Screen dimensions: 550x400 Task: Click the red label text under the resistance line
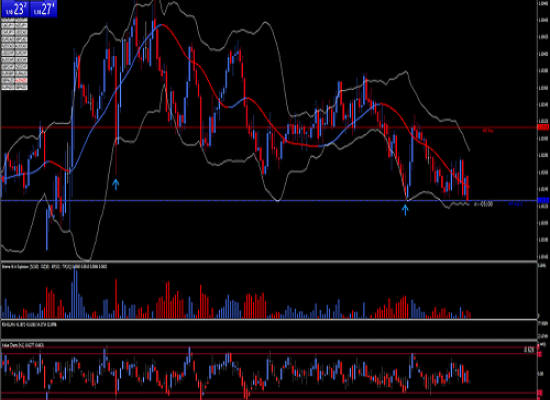tap(488, 131)
